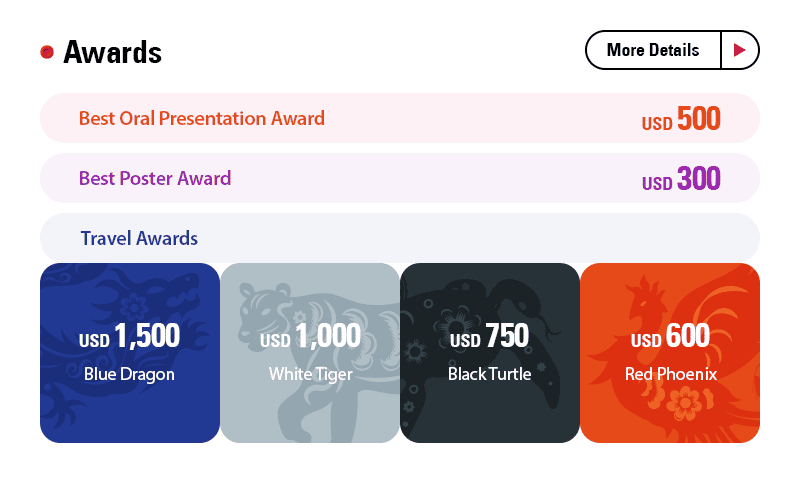The height and width of the screenshot is (483, 800).
Task: Select the Travel Awards row
Action: coord(399,238)
